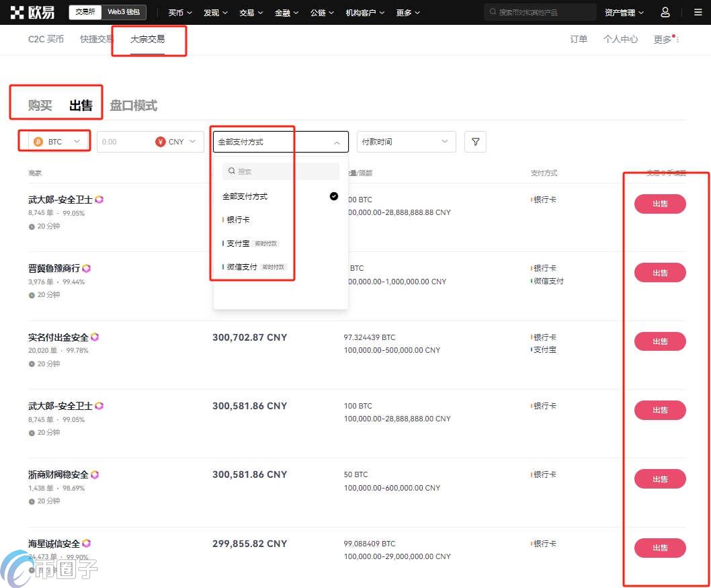The image size is (711, 588).
Task: Open the CNY currency dropdown
Action: coord(179,142)
